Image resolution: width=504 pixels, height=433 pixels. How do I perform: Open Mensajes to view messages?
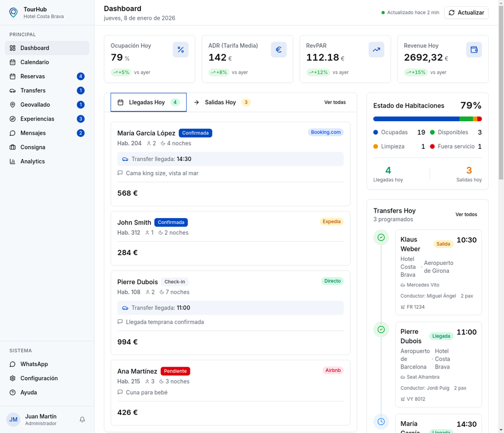click(34, 133)
